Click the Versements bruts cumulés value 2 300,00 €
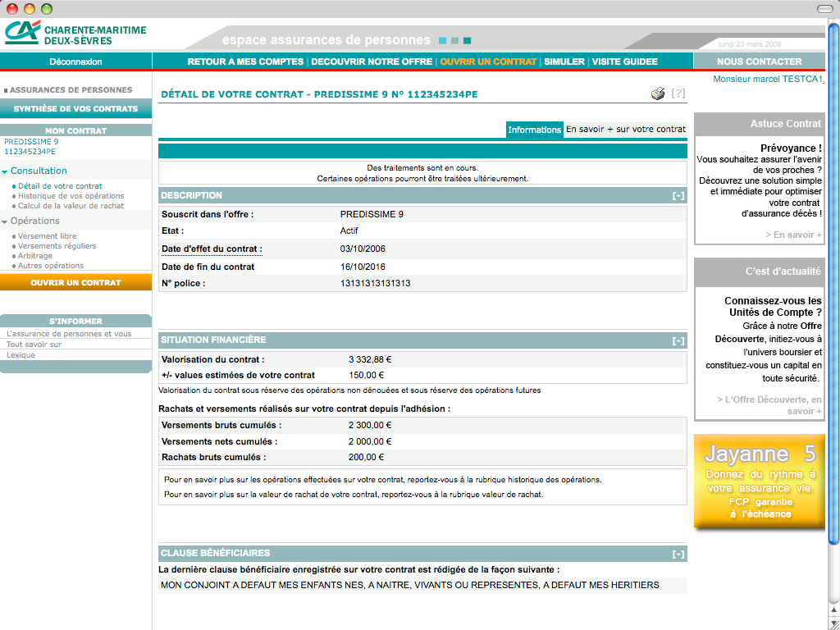The image size is (840, 630). tap(370, 426)
